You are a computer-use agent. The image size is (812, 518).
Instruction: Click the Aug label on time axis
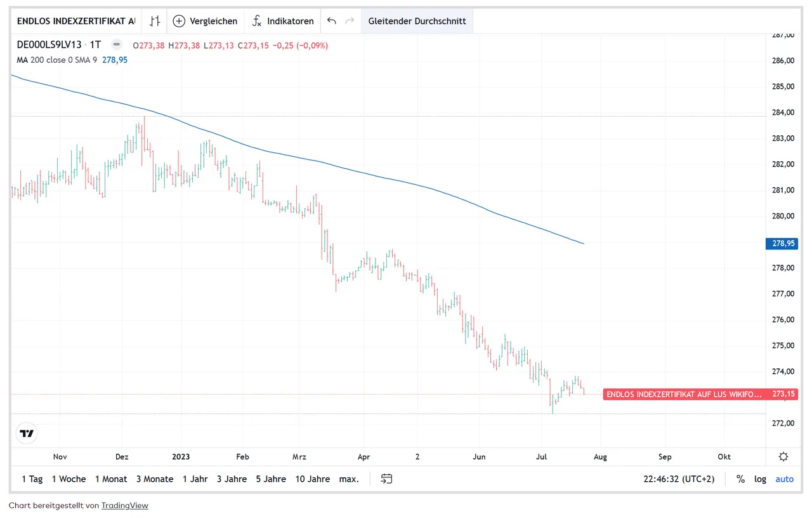(x=600, y=456)
